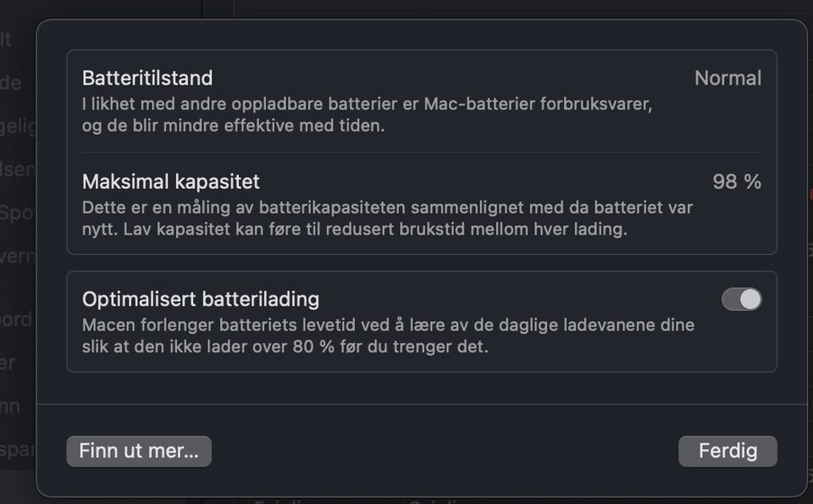Select the partially hidden sidebar item ending in "lsen"

coord(18,169)
